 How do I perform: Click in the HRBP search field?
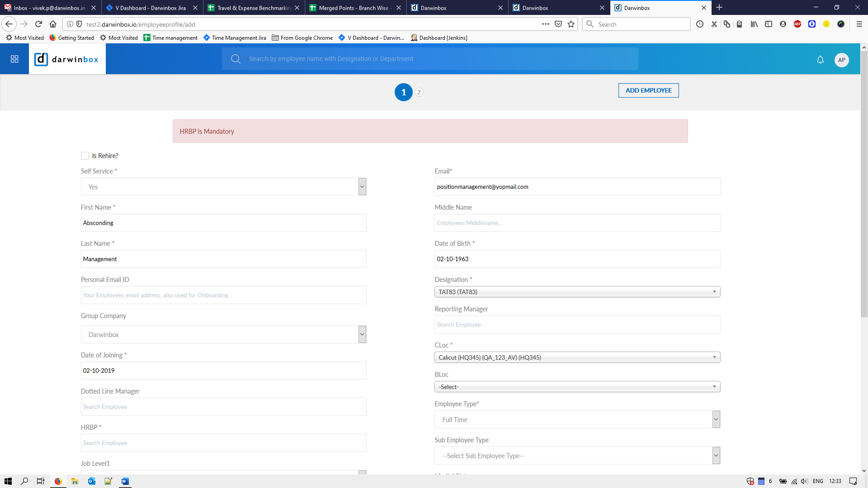(223, 443)
